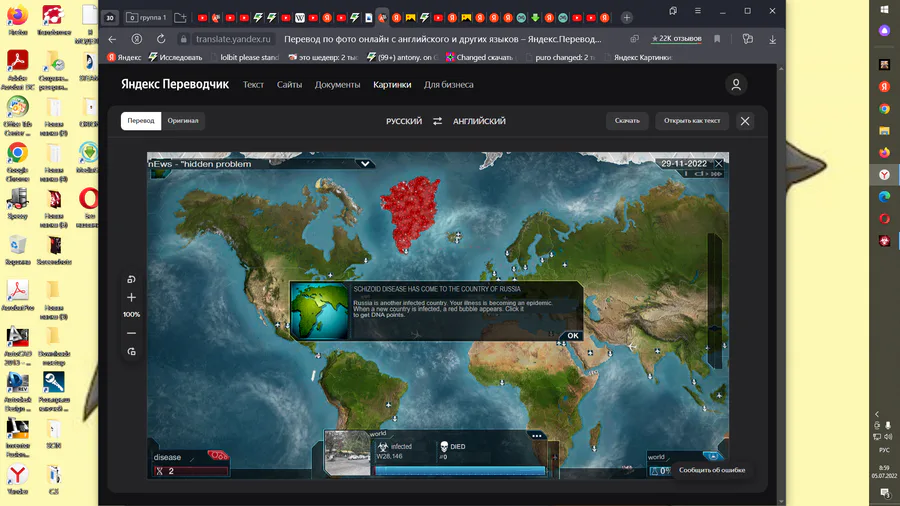
Task: Open File Explorer from the taskbar
Action: 885,131
